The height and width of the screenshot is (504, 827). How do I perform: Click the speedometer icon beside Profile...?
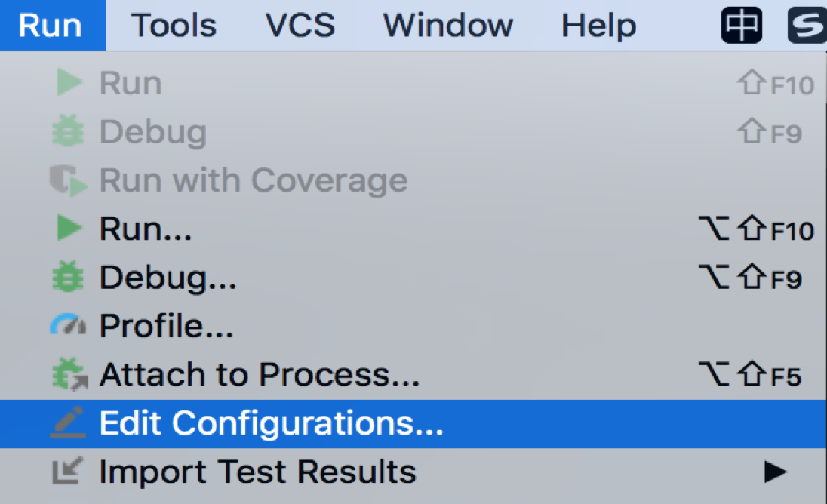click(x=68, y=324)
